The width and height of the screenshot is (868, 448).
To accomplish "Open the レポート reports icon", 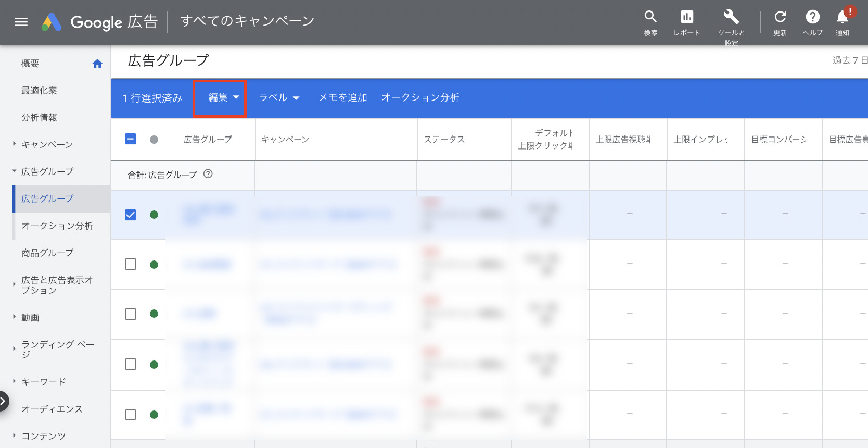I will click(686, 17).
